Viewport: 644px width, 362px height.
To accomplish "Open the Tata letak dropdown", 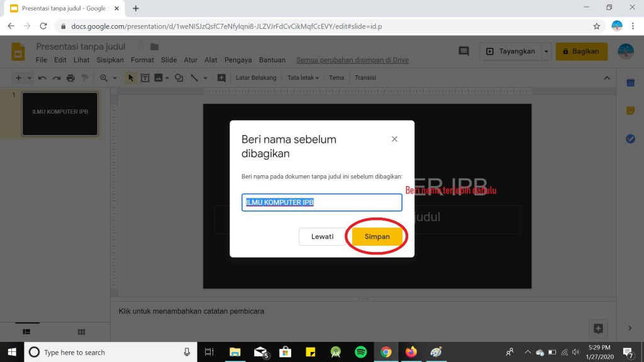I will tap(303, 78).
